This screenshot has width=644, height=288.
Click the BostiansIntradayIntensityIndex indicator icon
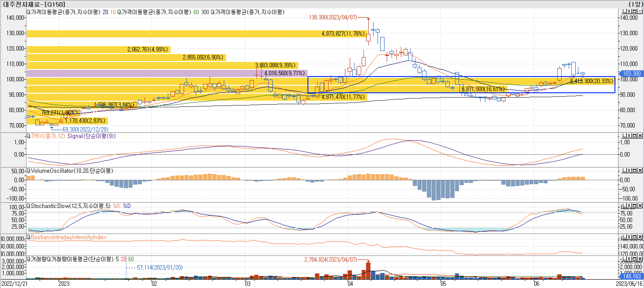pos(28,237)
